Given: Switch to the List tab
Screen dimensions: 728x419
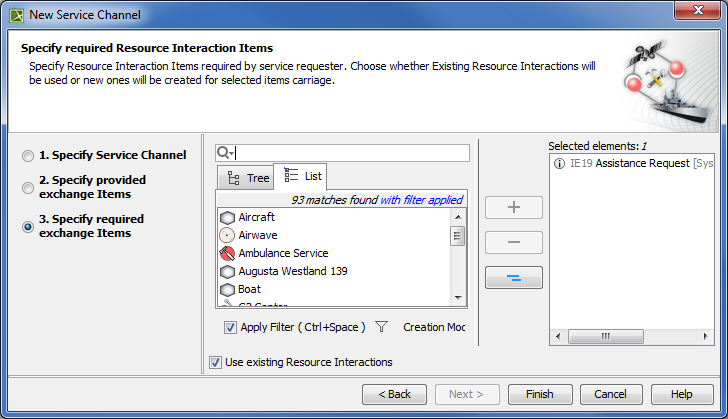Looking at the screenshot, I should (x=302, y=177).
